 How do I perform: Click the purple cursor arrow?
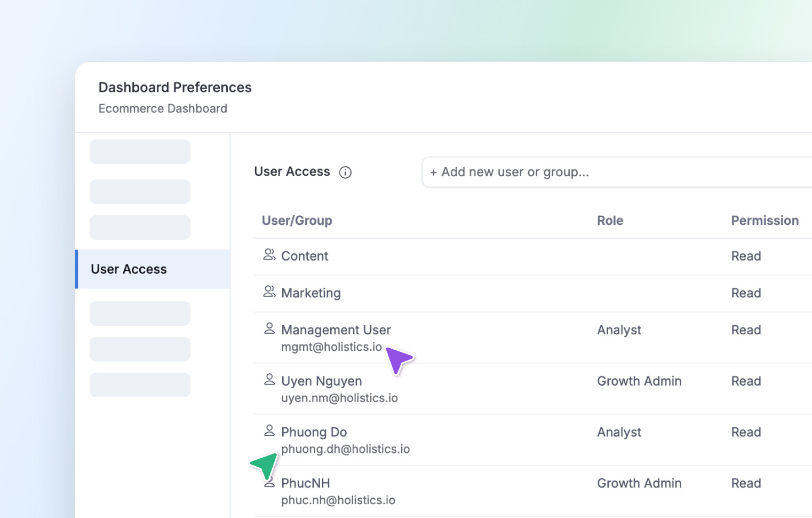coord(397,359)
